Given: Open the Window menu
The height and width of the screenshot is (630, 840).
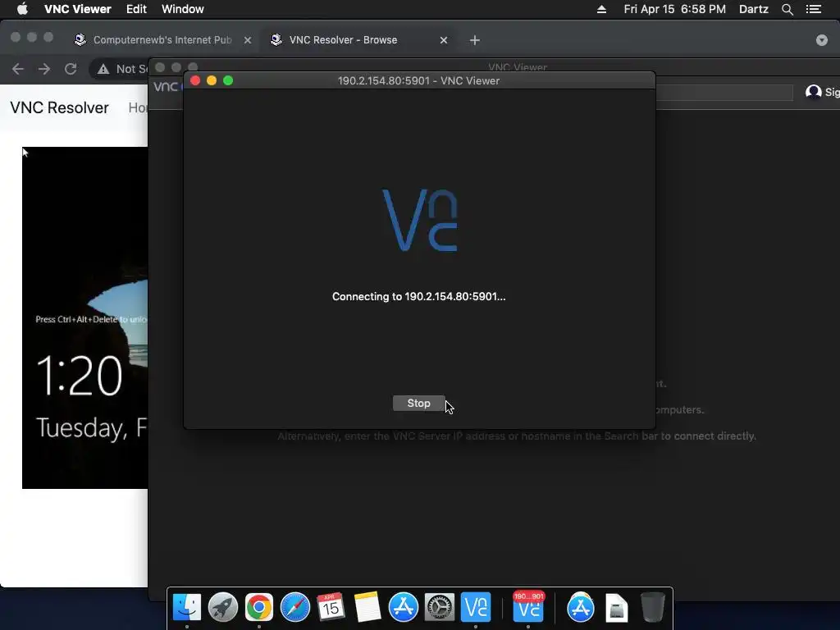Looking at the screenshot, I should coord(183,9).
